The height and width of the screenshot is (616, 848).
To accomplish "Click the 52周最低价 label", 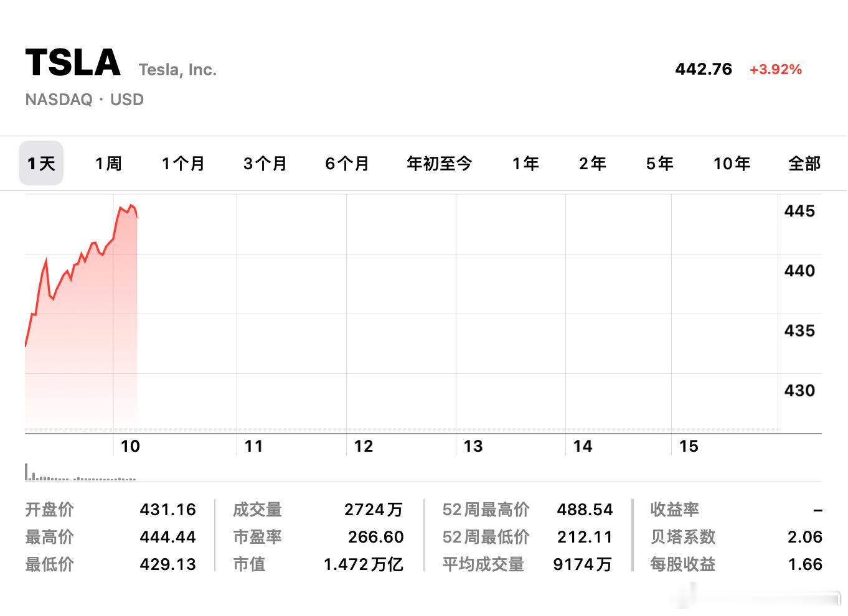I will (486, 537).
